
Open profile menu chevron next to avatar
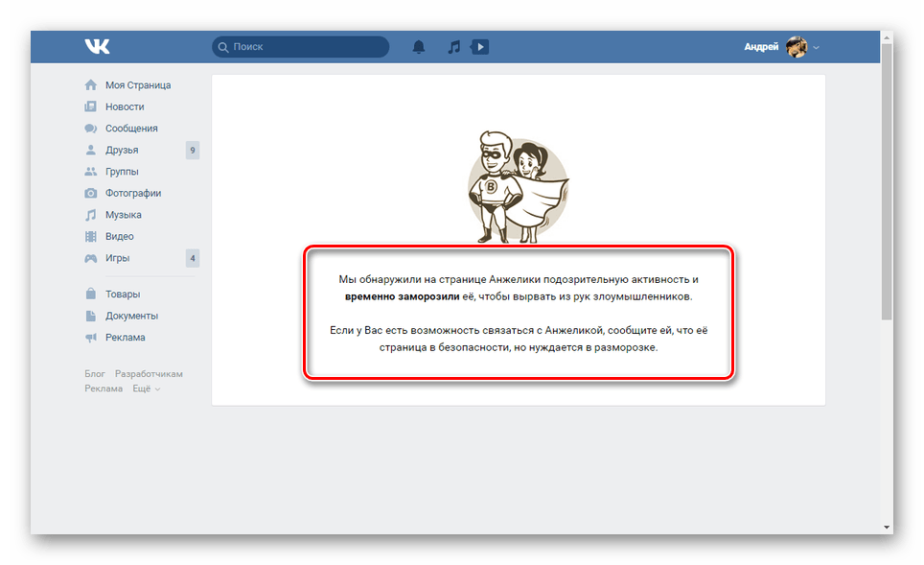coord(816,47)
